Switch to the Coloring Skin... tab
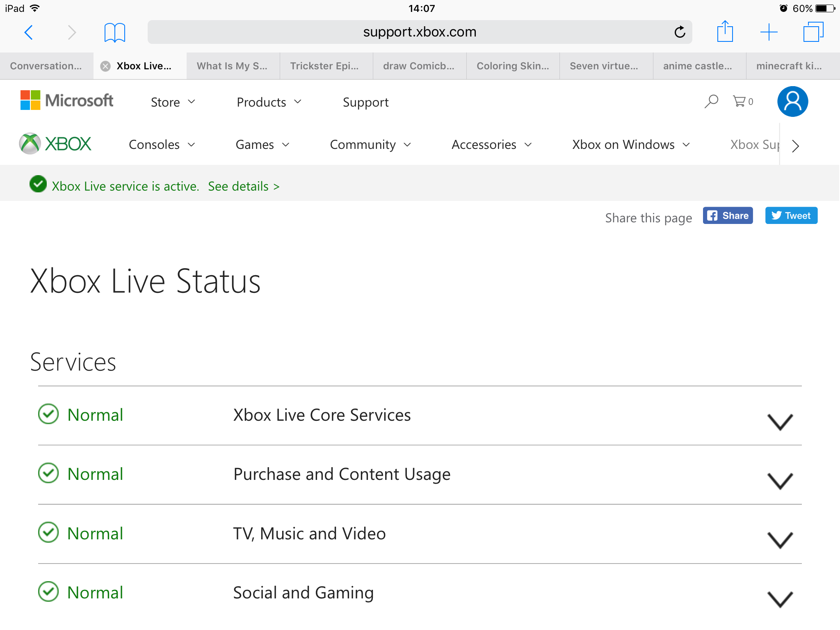840x630 pixels. (513, 66)
